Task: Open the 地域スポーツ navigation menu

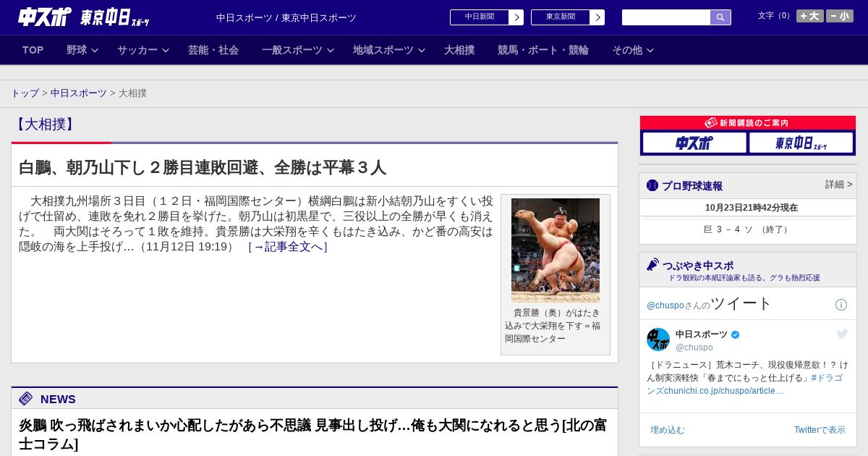Action: [x=383, y=50]
